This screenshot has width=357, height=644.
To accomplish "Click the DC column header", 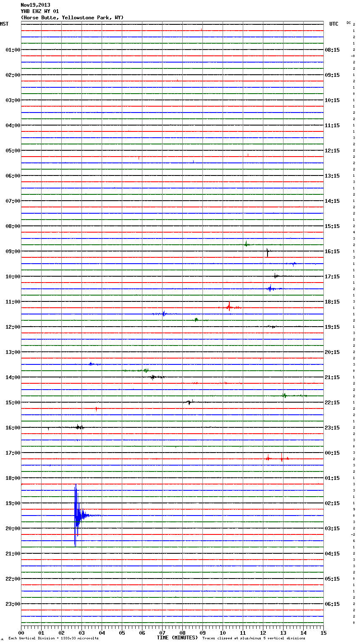I will (349, 23).
